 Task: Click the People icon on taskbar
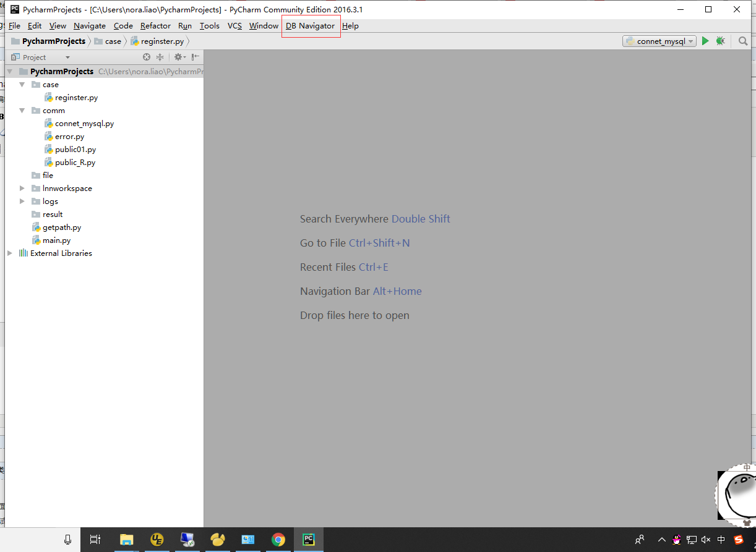point(640,540)
